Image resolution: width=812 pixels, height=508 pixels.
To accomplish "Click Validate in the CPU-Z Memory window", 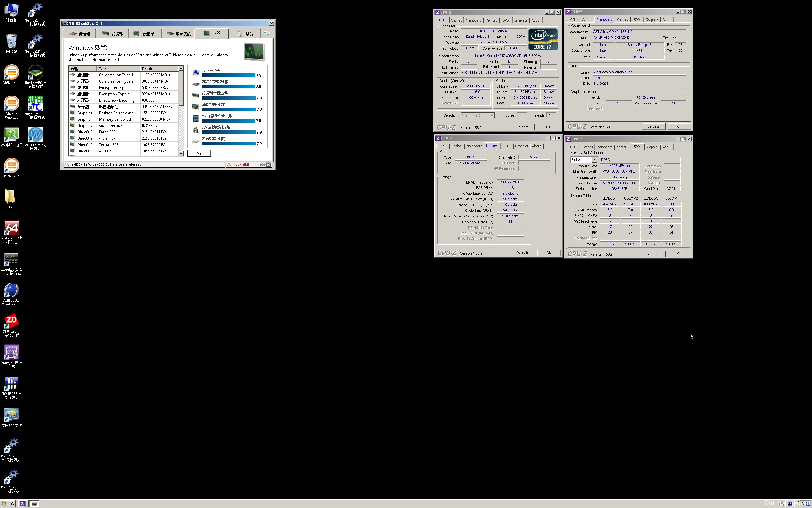I will (x=523, y=253).
